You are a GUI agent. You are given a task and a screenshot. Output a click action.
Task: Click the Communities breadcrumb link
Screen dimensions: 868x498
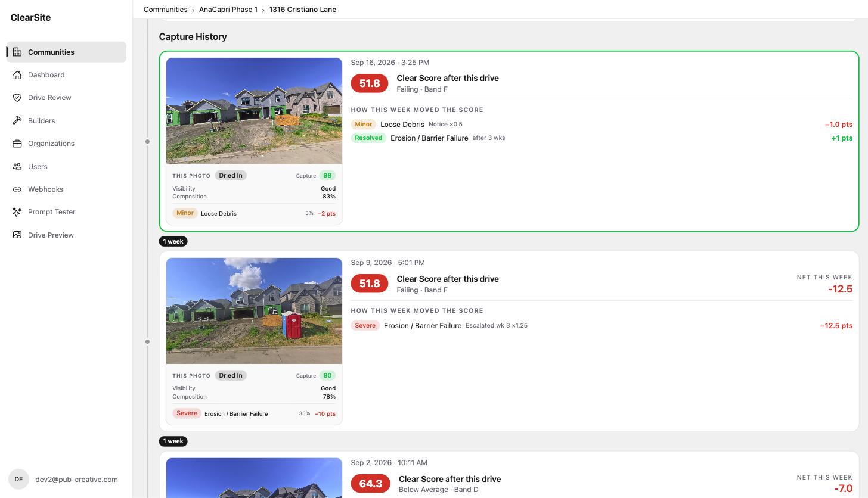[165, 10]
